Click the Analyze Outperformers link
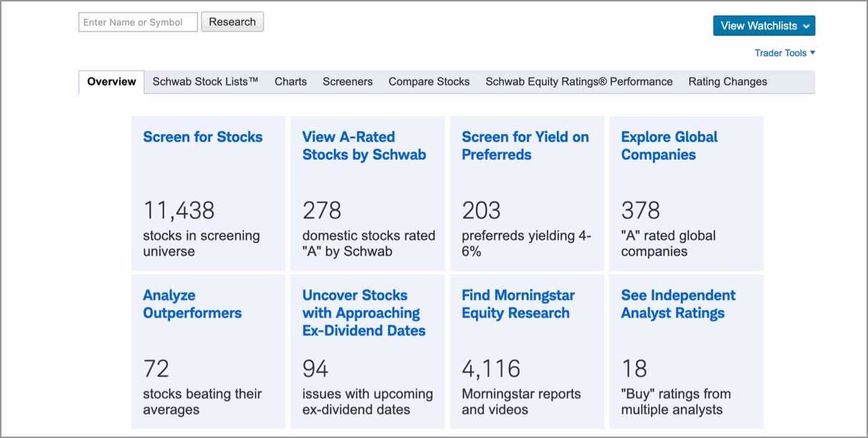 point(192,304)
